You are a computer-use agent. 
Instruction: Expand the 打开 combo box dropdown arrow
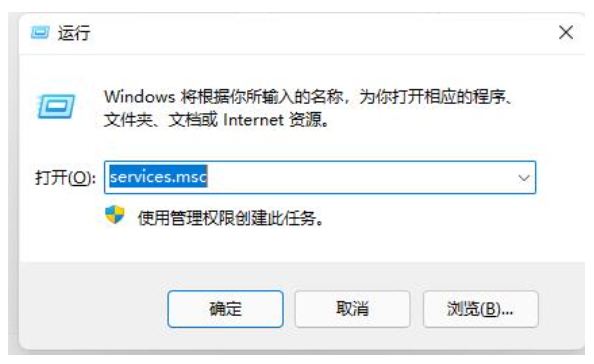click(x=524, y=178)
